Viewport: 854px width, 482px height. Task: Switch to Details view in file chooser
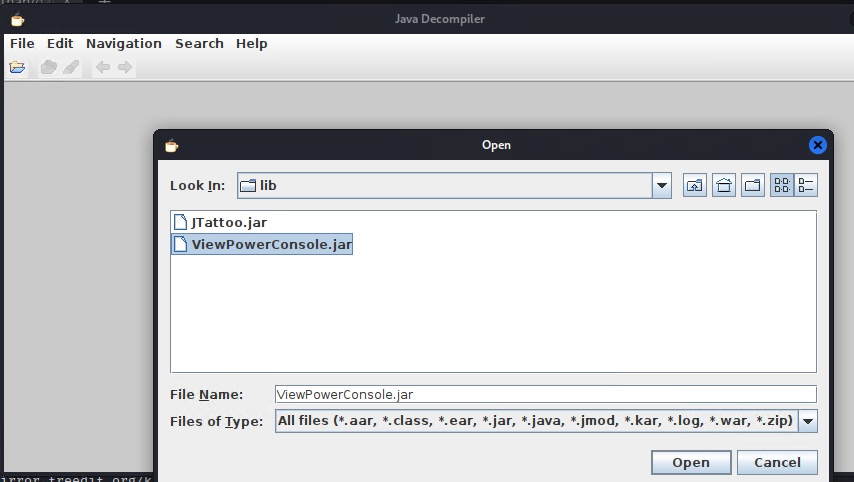tap(806, 185)
